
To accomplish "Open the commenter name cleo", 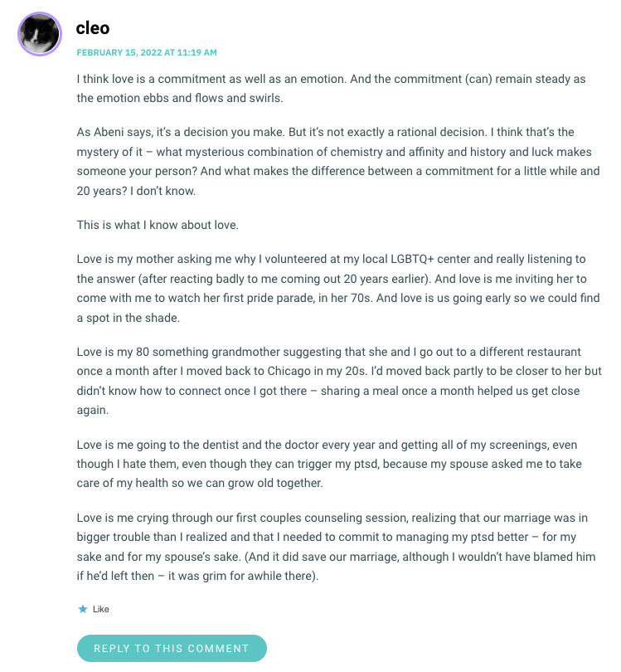I will (93, 27).
